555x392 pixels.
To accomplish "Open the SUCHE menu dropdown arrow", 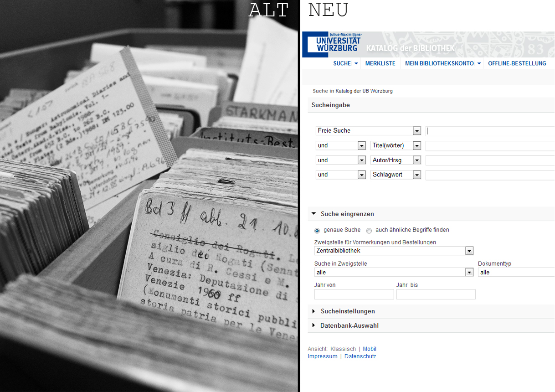I will (x=356, y=64).
